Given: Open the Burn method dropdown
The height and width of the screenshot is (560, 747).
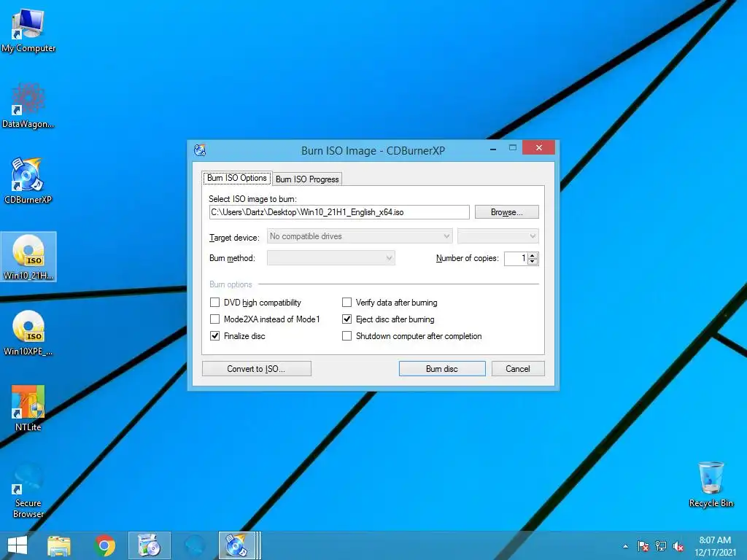Looking at the screenshot, I should 330,258.
